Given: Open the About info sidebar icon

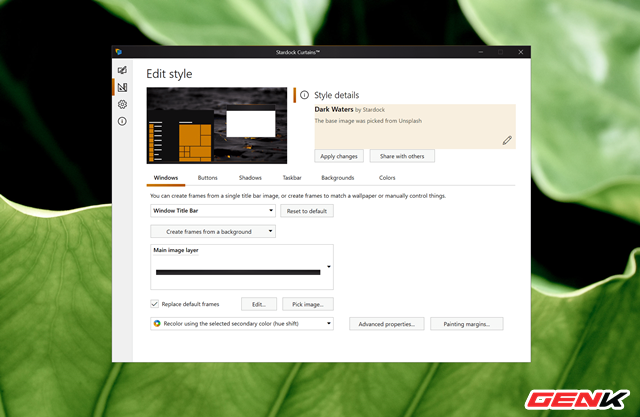Looking at the screenshot, I should (122, 121).
